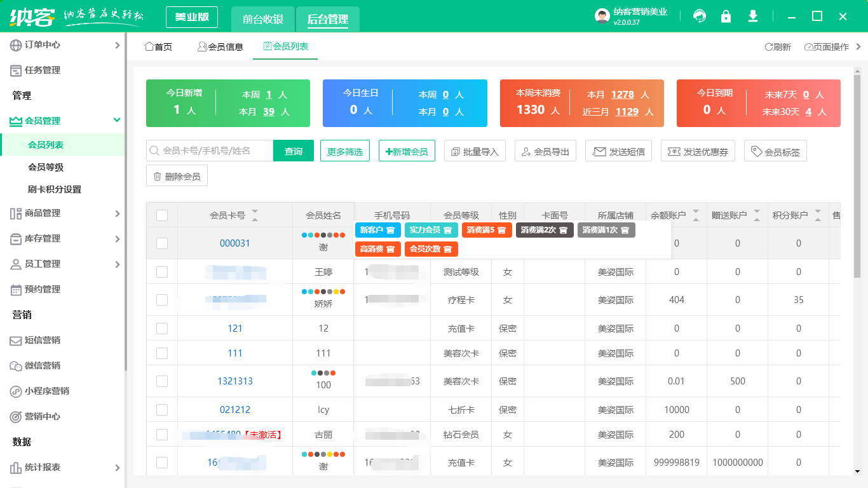Open 微信营销 in the sidebar
Viewport: 868px width, 488px height.
pos(42,366)
